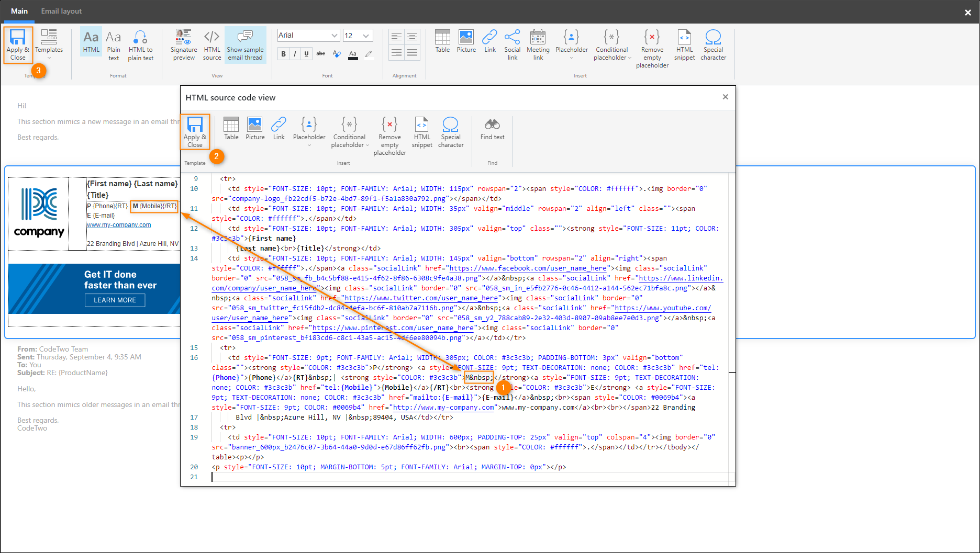Select the Main ribbon tab
This screenshot has width=980, height=553.
click(19, 10)
